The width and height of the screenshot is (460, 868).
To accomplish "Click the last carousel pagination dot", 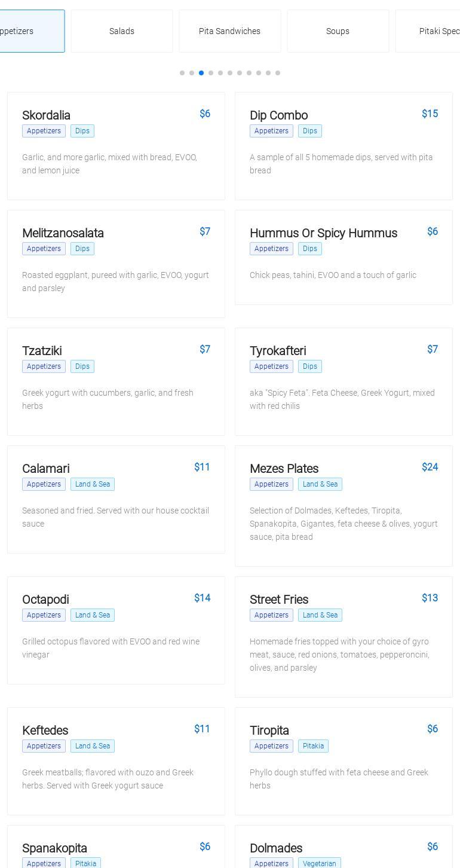I will point(278,73).
